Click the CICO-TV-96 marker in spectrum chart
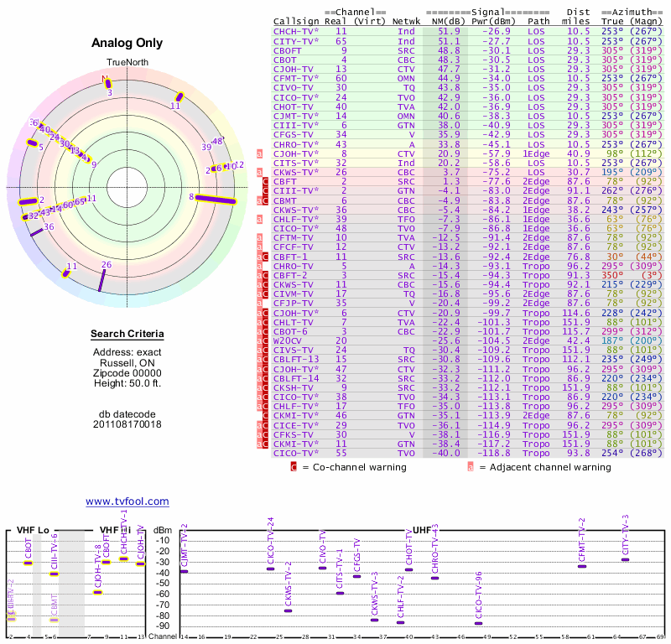The image size is (671, 644). [x=479, y=623]
